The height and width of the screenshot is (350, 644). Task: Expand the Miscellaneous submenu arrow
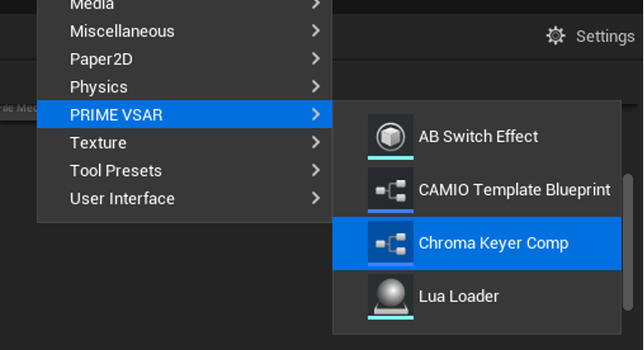pos(315,31)
